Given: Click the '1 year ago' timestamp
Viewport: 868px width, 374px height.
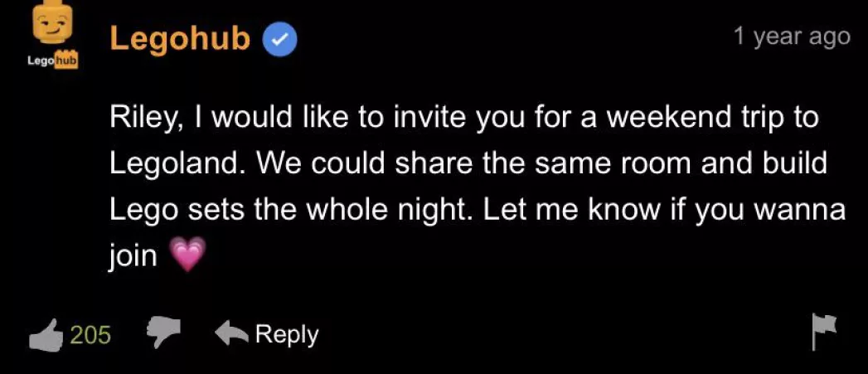Looking at the screenshot, I should (x=792, y=36).
